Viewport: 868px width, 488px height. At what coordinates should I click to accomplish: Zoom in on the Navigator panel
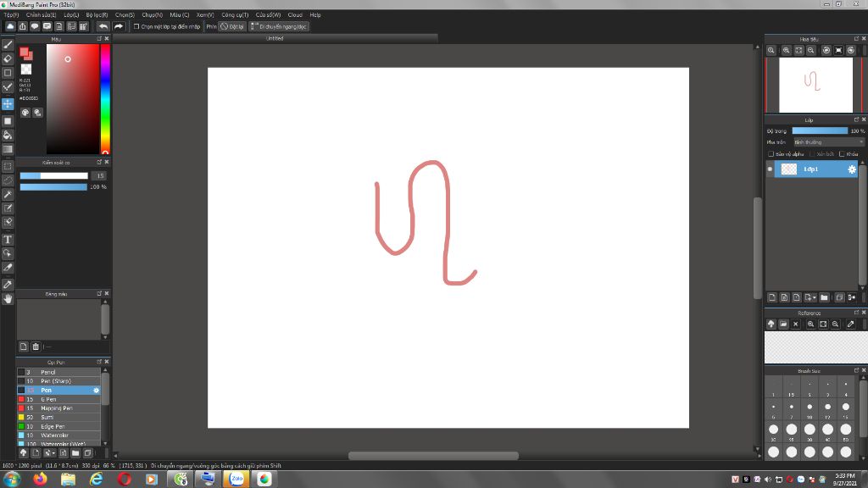[x=786, y=50]
